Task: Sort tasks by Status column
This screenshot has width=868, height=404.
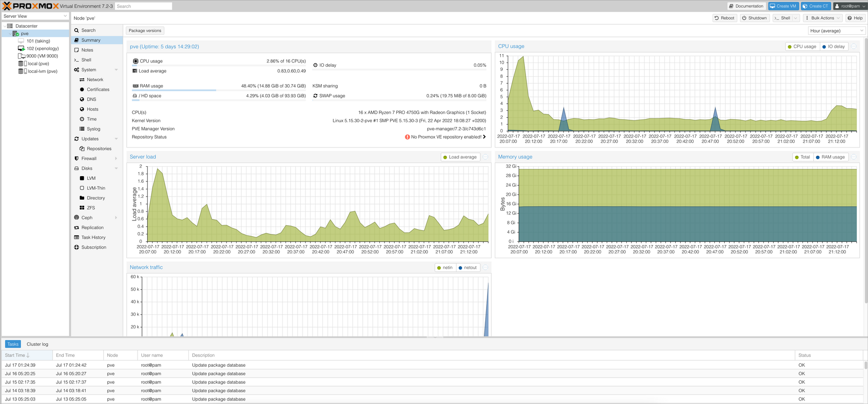Action: (829, 355)
